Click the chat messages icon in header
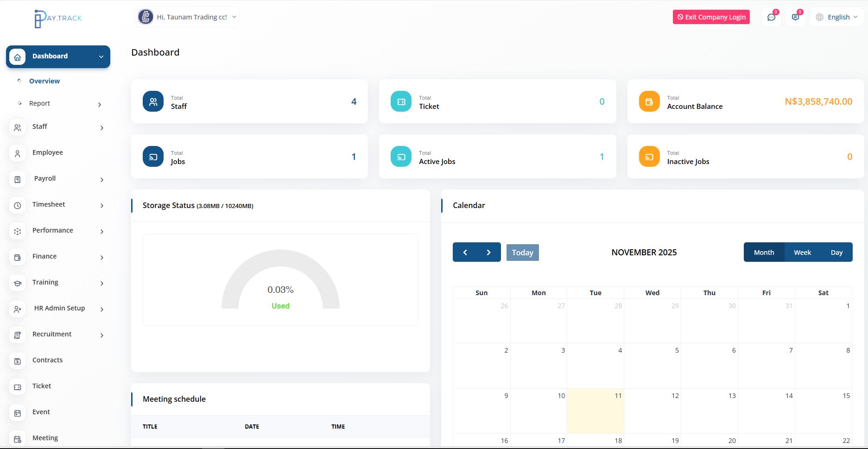The width and height of the screenshot is (868, 449). (x=771, y=17)
